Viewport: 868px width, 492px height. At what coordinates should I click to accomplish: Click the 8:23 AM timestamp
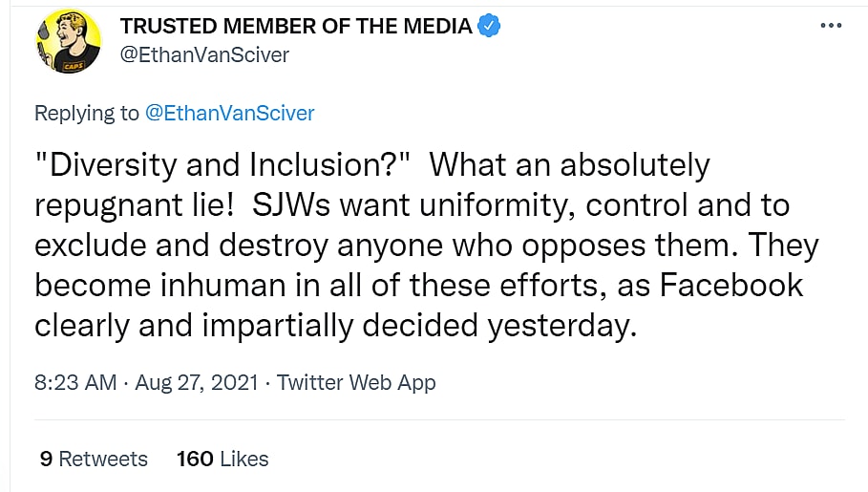pos(74,382)
